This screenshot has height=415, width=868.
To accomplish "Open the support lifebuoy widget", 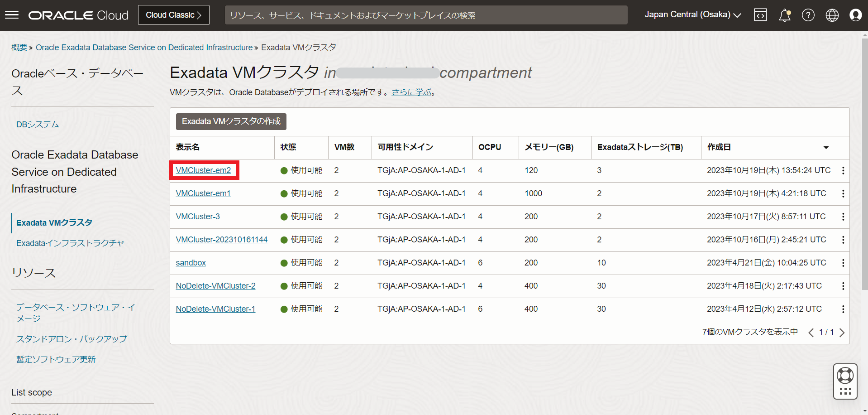I will point(845,376).
